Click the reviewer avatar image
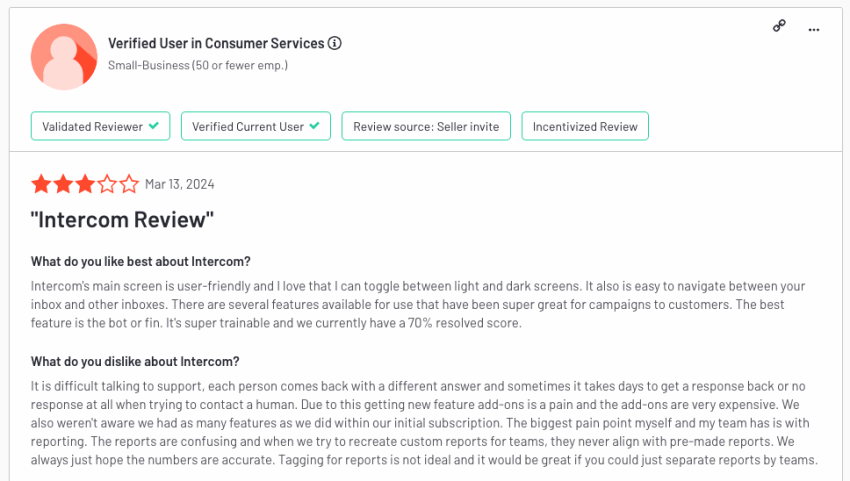 [x=64, y=56]
